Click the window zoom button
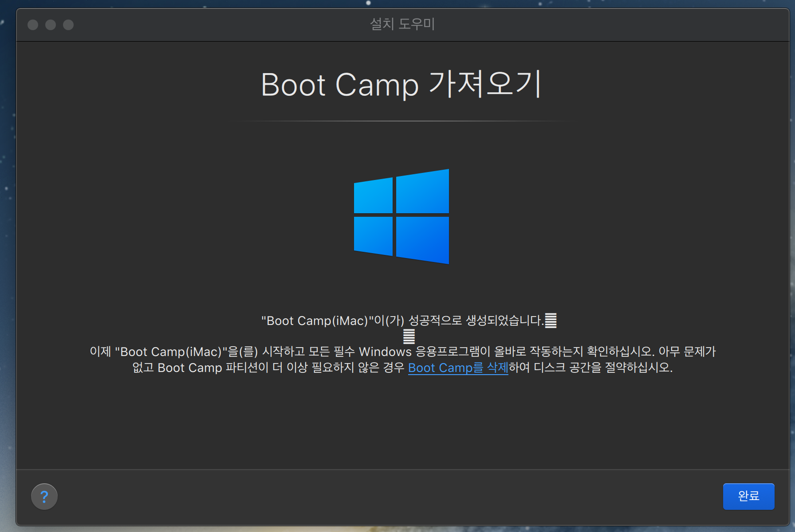The image size is (795, 532). 68,25
